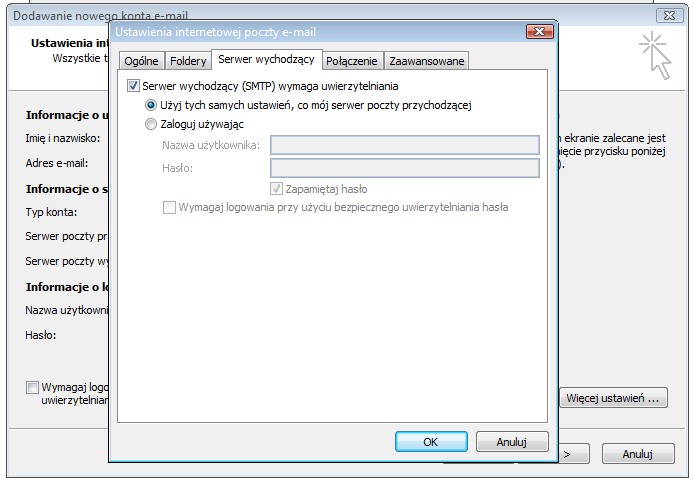
Task: Close the Ustawienia internetowej poczty dialog
Action: pyautogui.click(x=541, y=32)
